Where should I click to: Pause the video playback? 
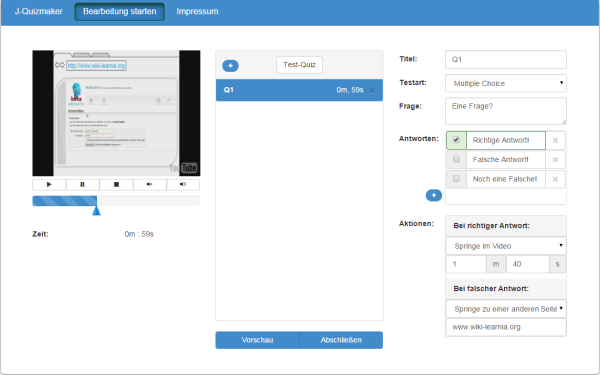(x=82, y=184)
